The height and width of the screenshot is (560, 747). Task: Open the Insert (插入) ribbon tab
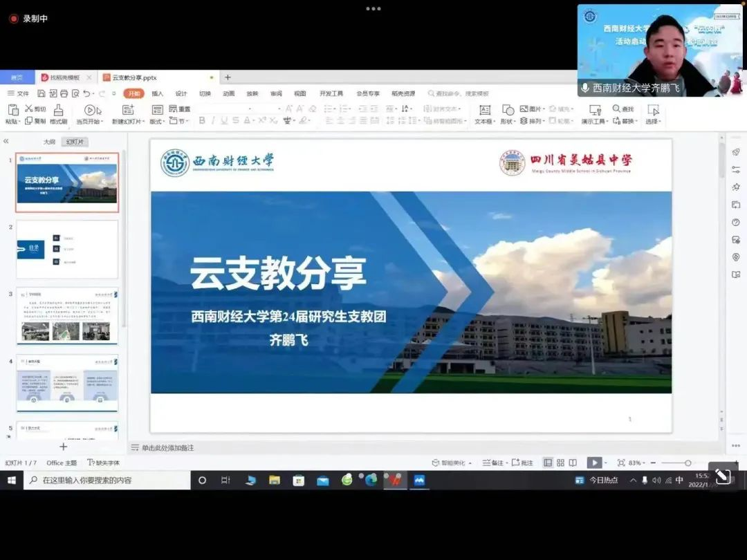[x=158, y=93]
